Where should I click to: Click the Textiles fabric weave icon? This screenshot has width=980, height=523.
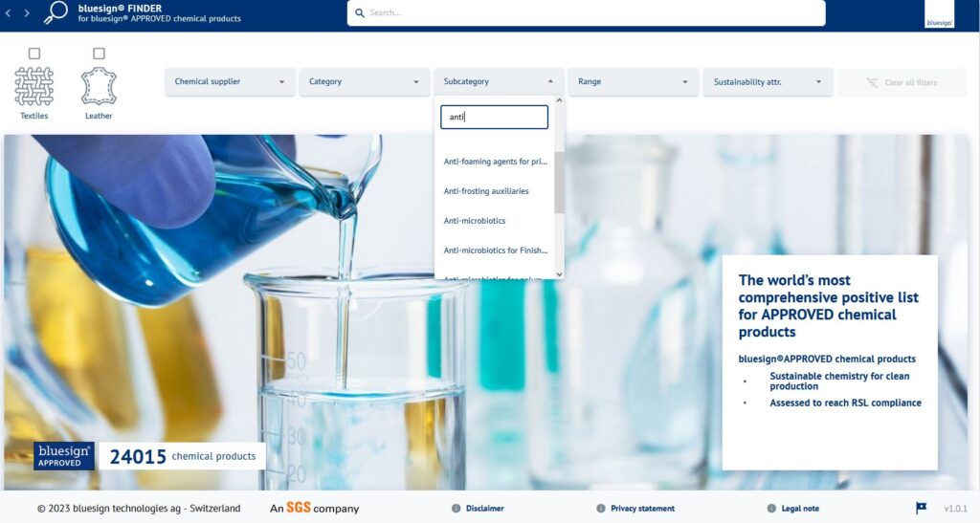click(x=33, y=86)
